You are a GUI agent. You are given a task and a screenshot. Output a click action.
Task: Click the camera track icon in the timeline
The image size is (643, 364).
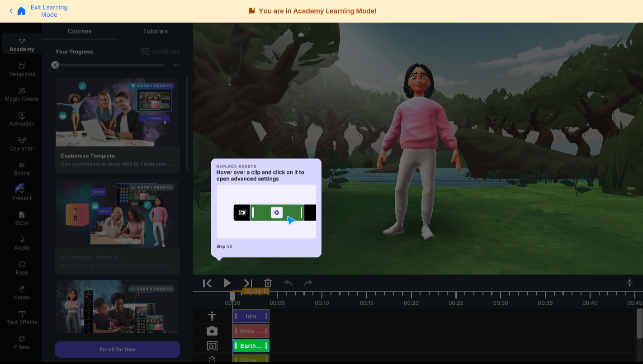click(212, 331)
